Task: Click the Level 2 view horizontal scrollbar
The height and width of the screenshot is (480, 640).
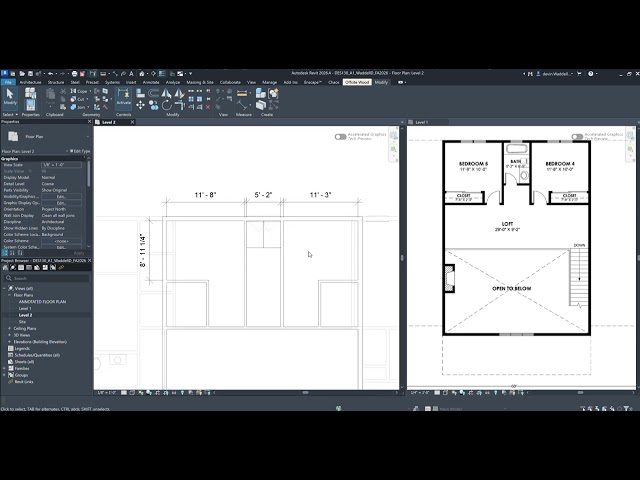Action: [x=305, y=393]
